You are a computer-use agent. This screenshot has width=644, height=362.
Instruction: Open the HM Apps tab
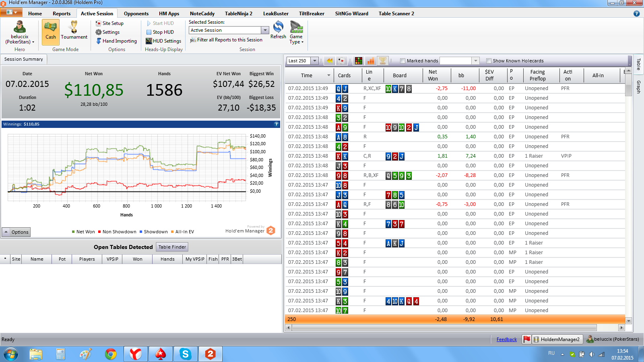coord(169,14)
